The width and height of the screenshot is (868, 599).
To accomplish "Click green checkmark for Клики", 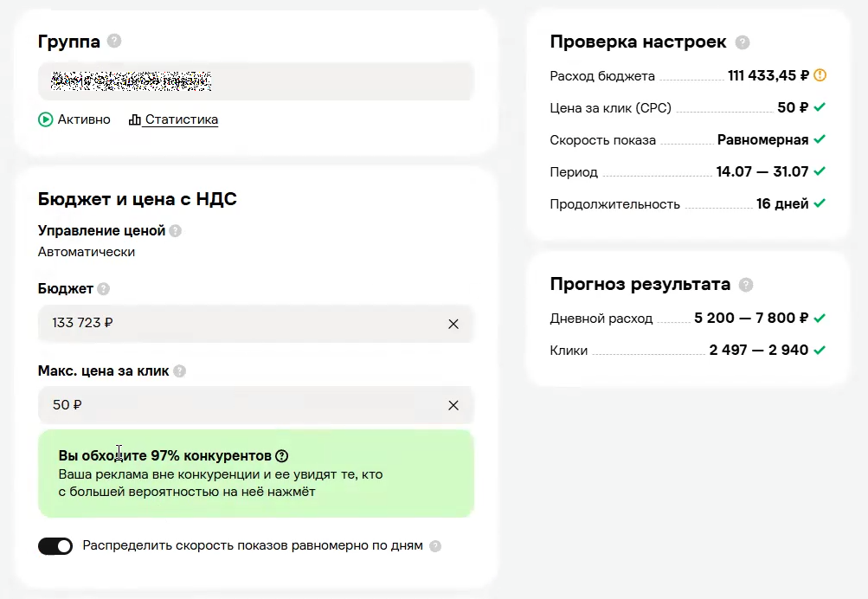I will click(x=820, y=350).
